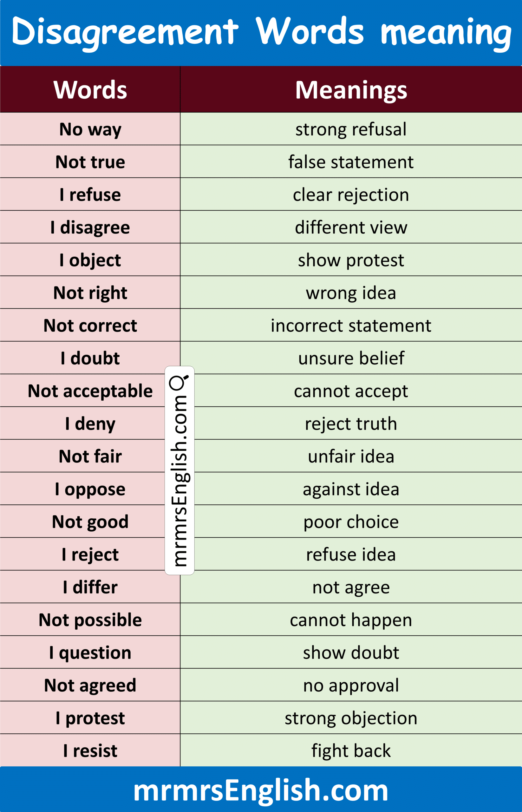Select the "I object" word cell
The image size is (522, 812).
[90, 260]
